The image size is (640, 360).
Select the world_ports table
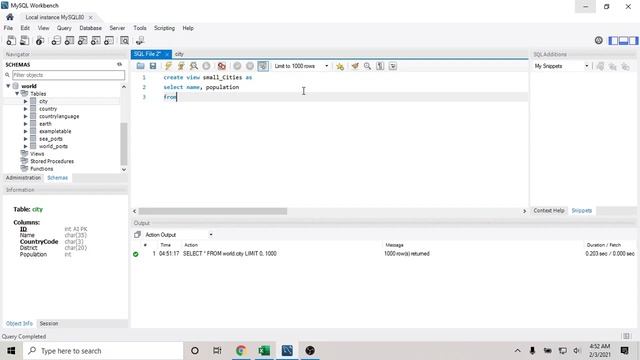pyautogui.click(x=53, y=147)
